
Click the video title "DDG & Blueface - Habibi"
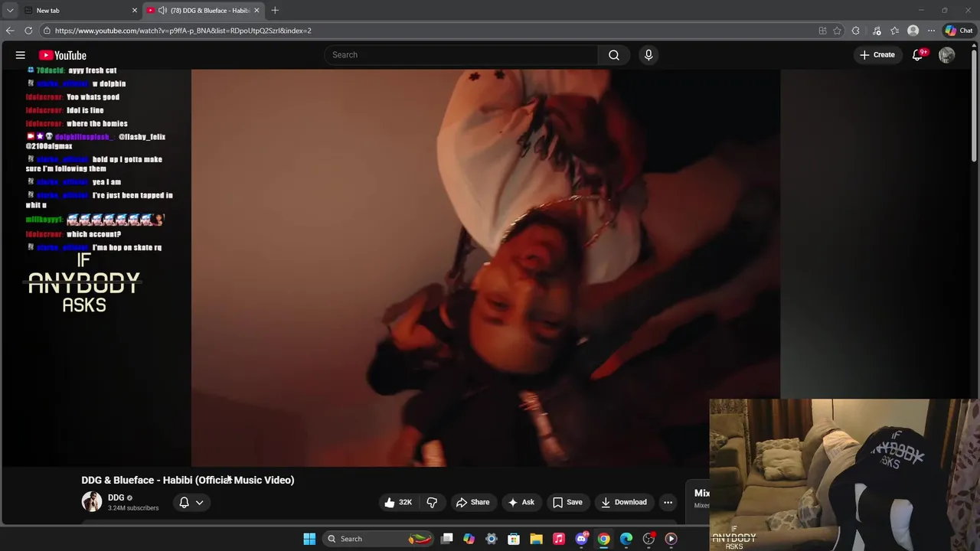coord(136,480)
